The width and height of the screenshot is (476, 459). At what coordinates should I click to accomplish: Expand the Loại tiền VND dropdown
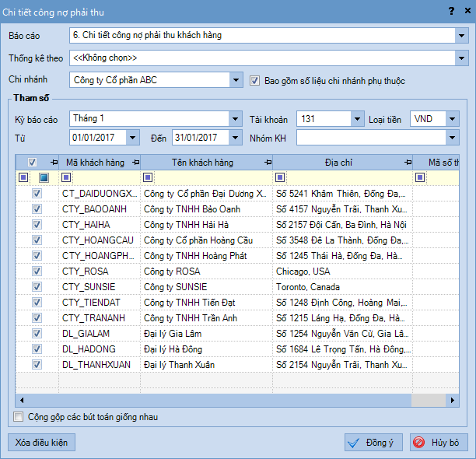point(452,119)
